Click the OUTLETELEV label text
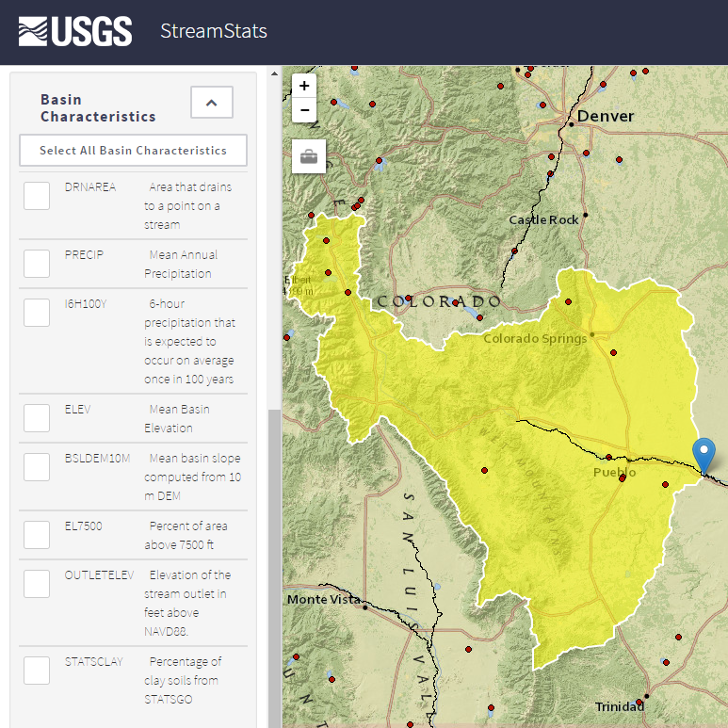This screenshot has width=728, height=728. (99, 575)
